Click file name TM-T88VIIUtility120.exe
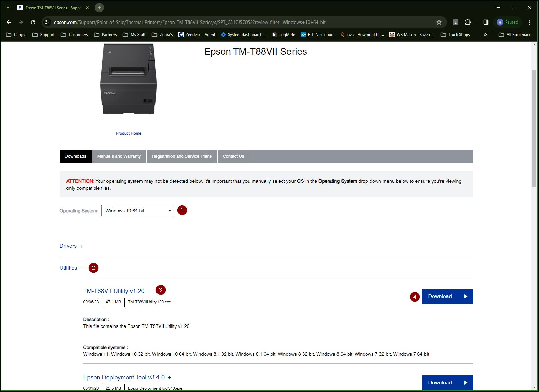Viewport: 539px width, 392px height. tap(149, 302)
